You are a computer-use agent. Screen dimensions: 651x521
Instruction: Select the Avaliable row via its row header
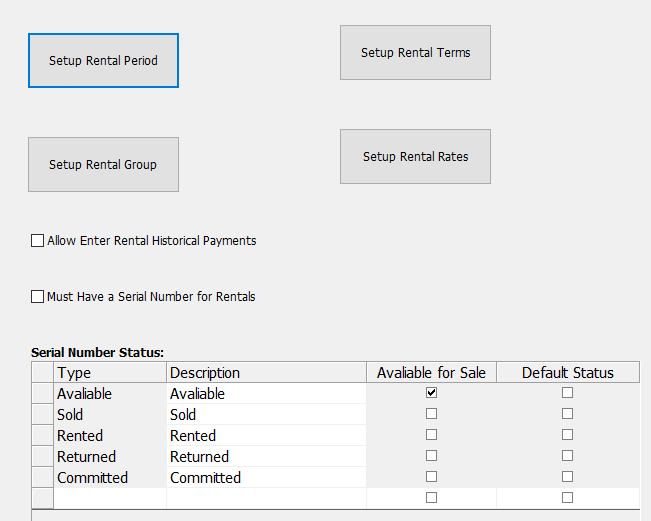[x=42, y=394]
